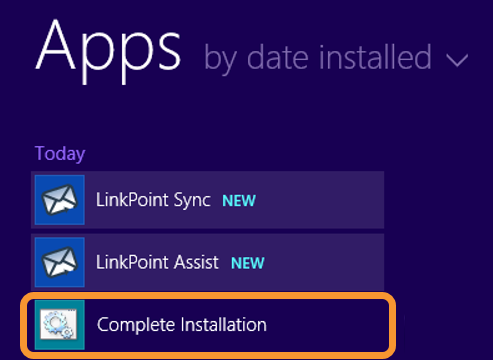Click the NEW badge next to LinkPoint Sync

239,201
